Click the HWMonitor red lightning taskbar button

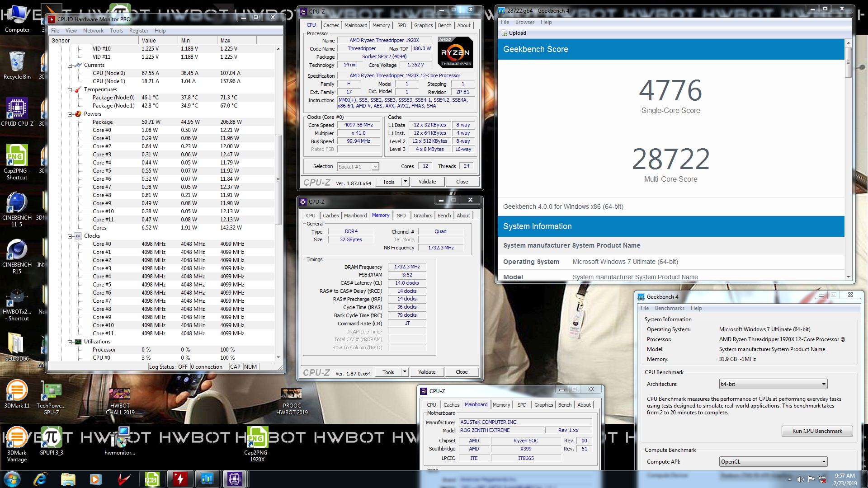[180, 479]
